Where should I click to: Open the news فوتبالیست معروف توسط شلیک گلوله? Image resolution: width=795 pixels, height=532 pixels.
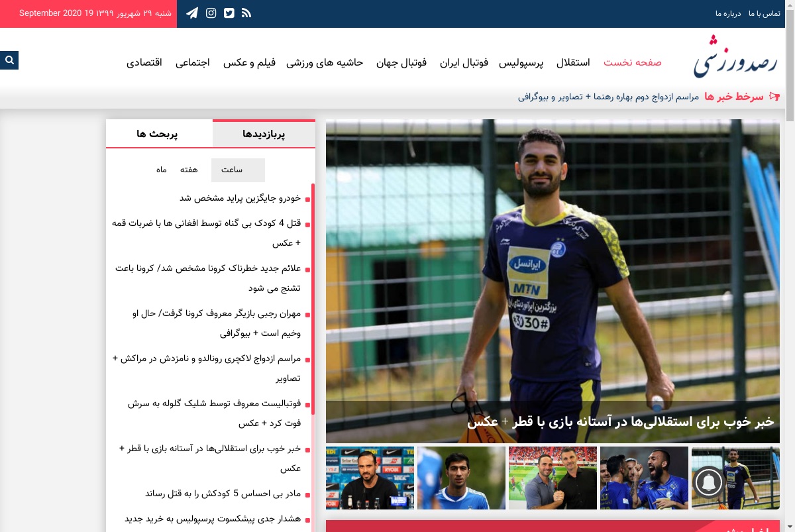[214, 413]
